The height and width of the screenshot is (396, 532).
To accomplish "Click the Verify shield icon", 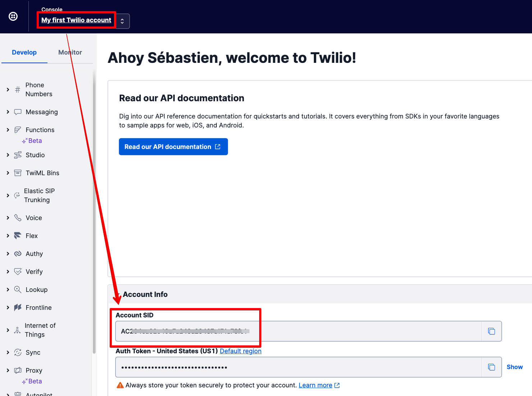I will coord(18,272).
